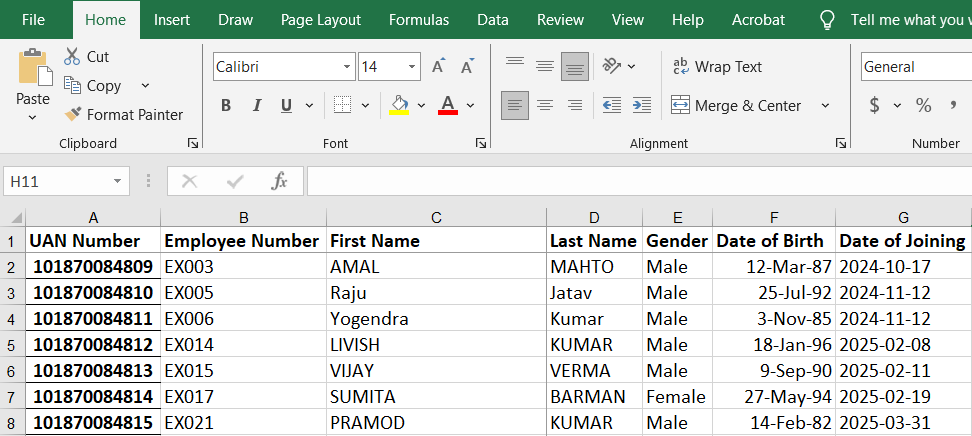
Task: Click the Top Align icon
Action: 515,66
